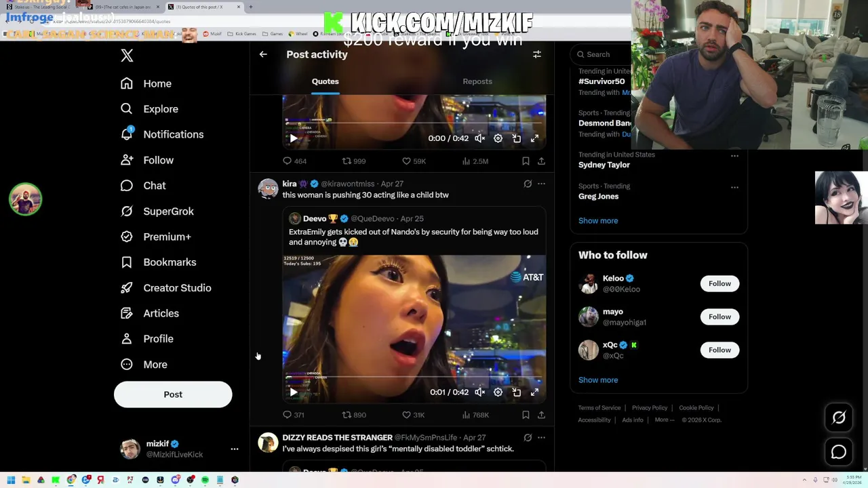View analytics showing 768K views
The image size is (868, 488).
pos(475,415)
